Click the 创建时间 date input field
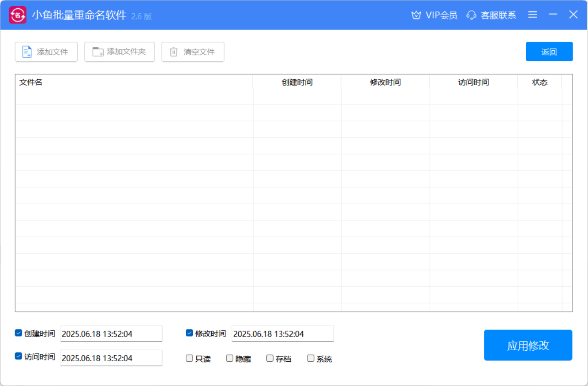Screen dimensions: 588x386 click(111, 334)
